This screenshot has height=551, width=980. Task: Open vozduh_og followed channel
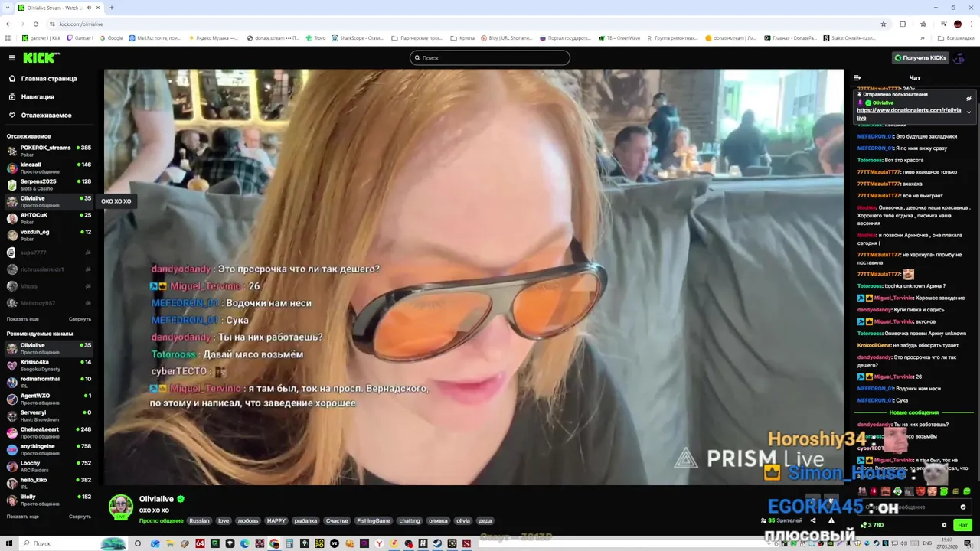(48, 235)
